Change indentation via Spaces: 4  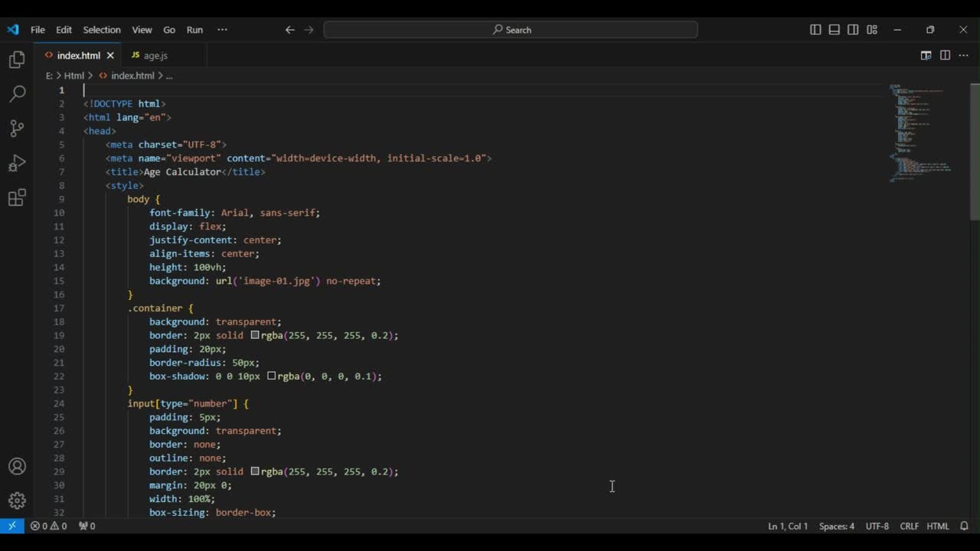[837, 527]
